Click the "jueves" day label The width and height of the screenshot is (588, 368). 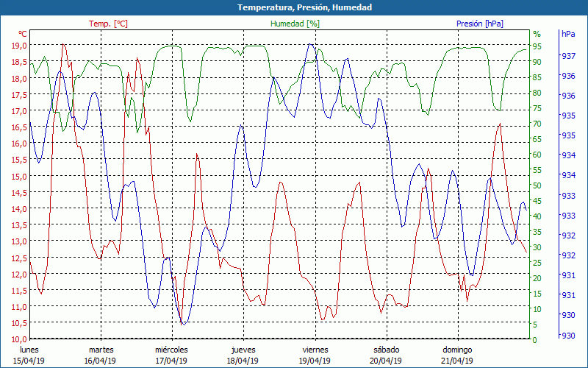[x=243, y=350]
